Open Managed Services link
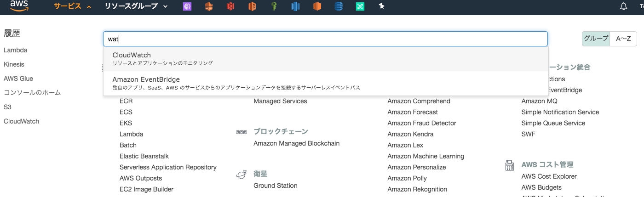Image resolution: width=644 pixels, height=197 pixels. (x=280, y=101)
